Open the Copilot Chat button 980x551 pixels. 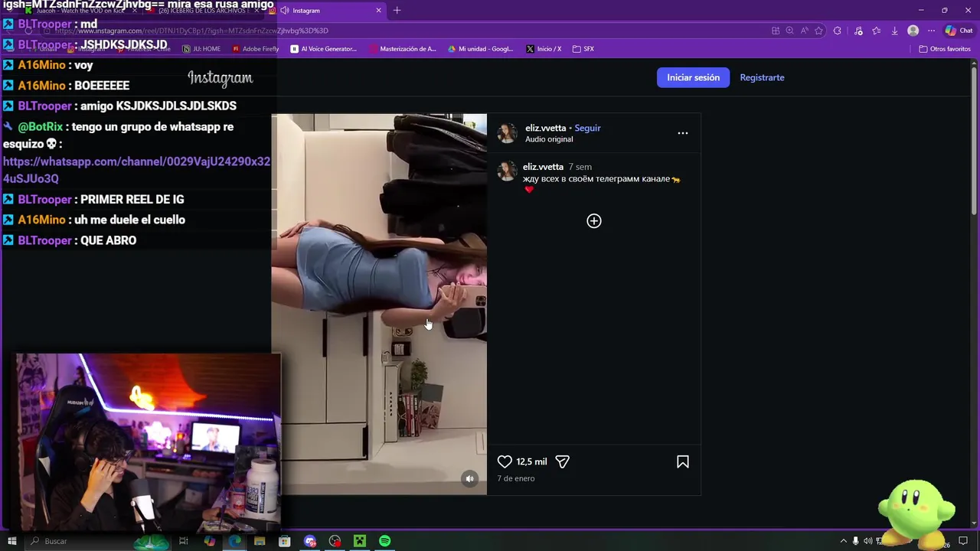coord(959,31)
